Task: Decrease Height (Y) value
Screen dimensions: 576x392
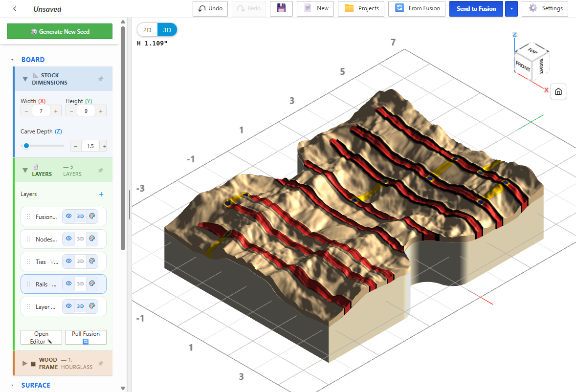Action: coord(71,111)
